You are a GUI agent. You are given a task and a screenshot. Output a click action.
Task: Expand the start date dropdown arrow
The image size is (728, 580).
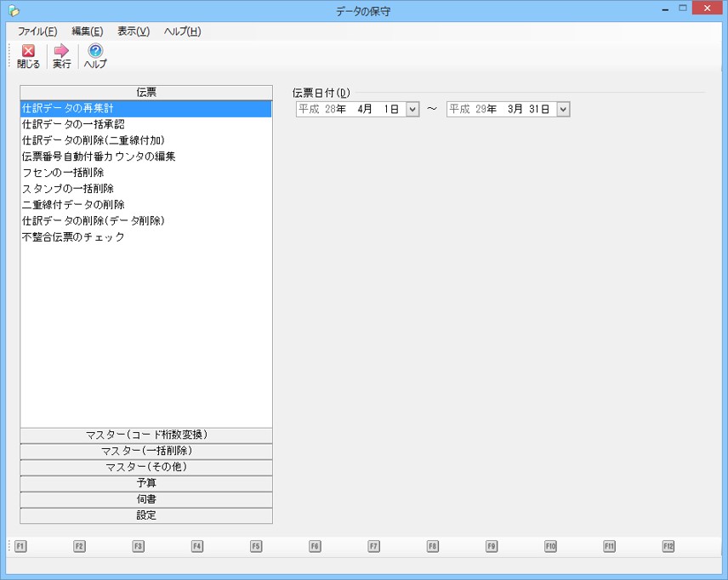412,109
